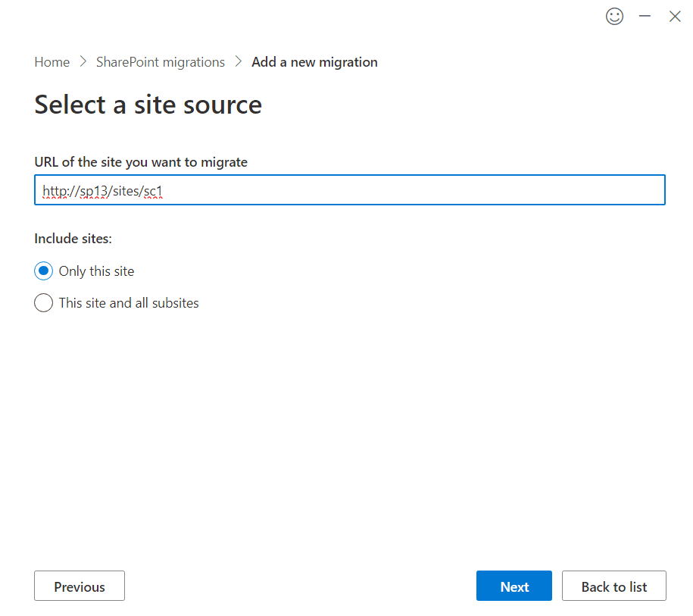
Task: Click the http://sp13/sites/sc1 URL text
Action: [x=103, y=191]
